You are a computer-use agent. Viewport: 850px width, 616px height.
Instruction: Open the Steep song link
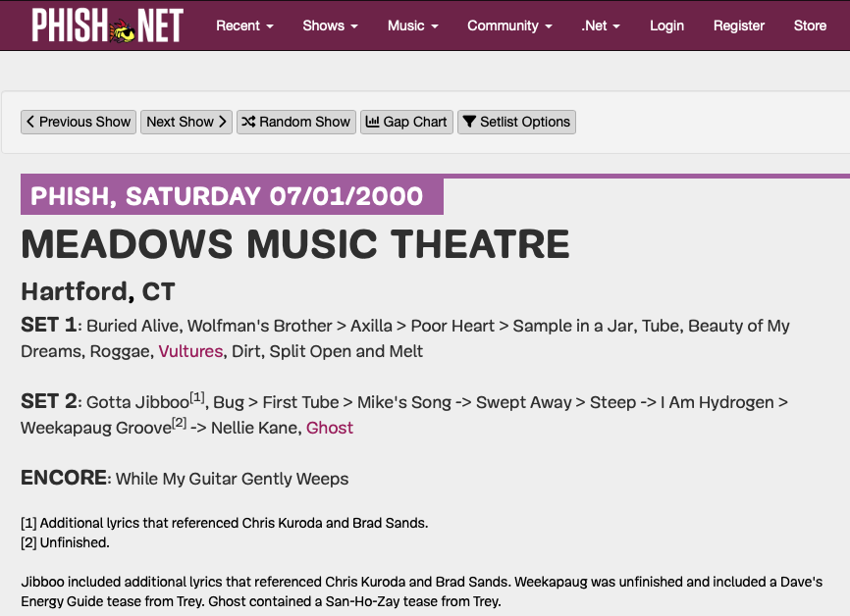(612, 402)
